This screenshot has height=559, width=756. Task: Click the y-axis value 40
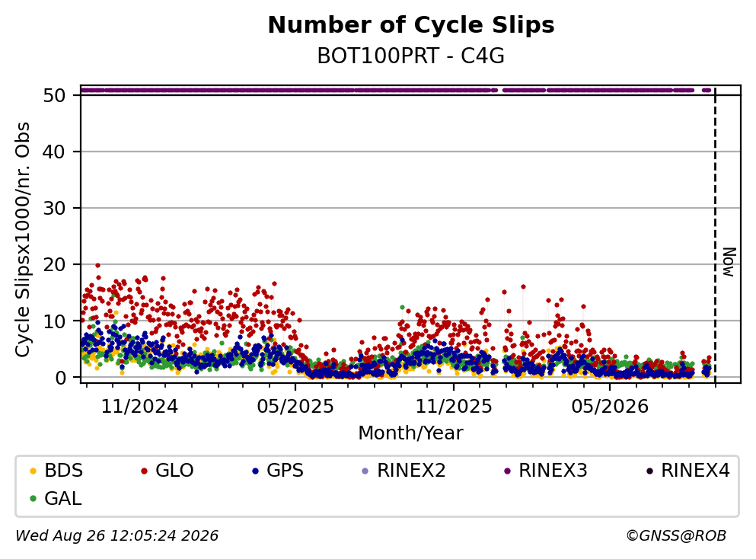point(54,152)
